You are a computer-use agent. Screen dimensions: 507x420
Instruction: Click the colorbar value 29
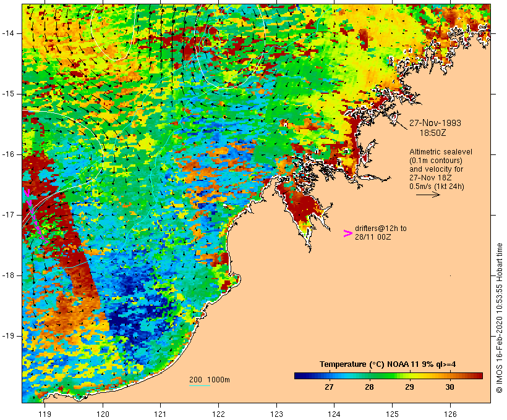(409, 387)
